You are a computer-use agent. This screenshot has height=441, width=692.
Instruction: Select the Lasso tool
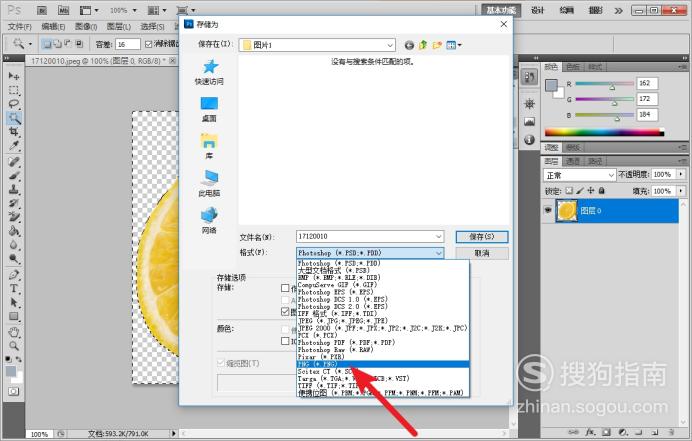tap(14, 104)
